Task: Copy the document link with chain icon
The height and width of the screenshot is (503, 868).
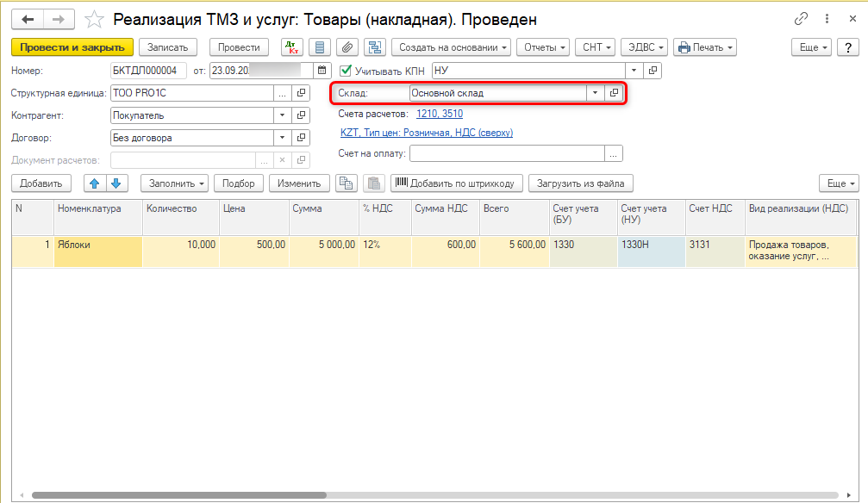Action: pyautogui.click(x=802, y=19)
